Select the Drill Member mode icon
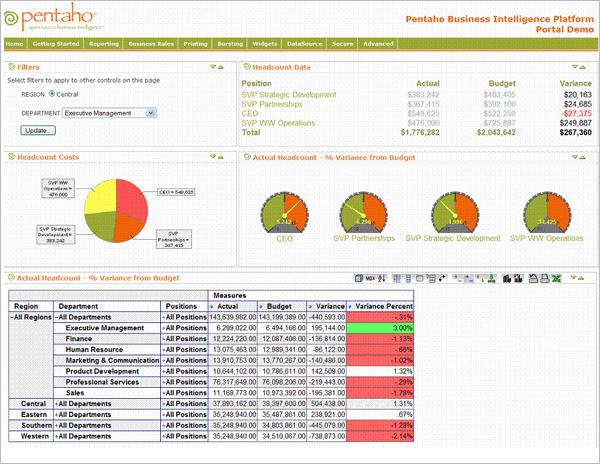Screen dimensions: 600x465 coord(457,279)
